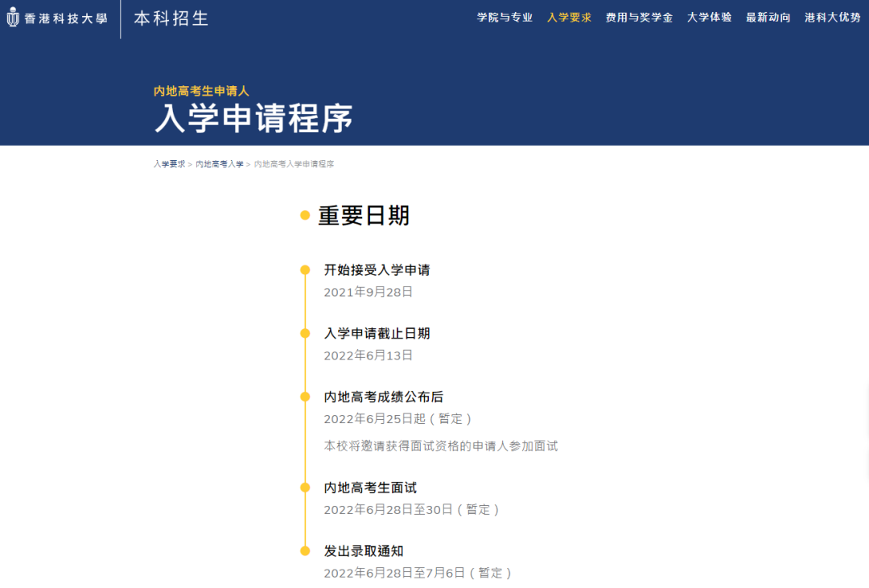Click the timeline dot for 入学申请截止日期
869x588 pixels.
pyautogui.click(x=303, y=332)
